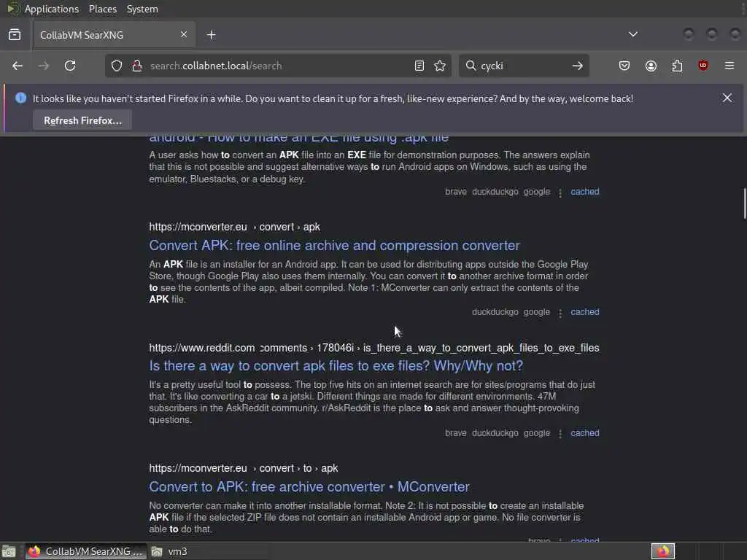Submit search with arrow button
This screenshot has height=560, width=747.
coord(578,66)
